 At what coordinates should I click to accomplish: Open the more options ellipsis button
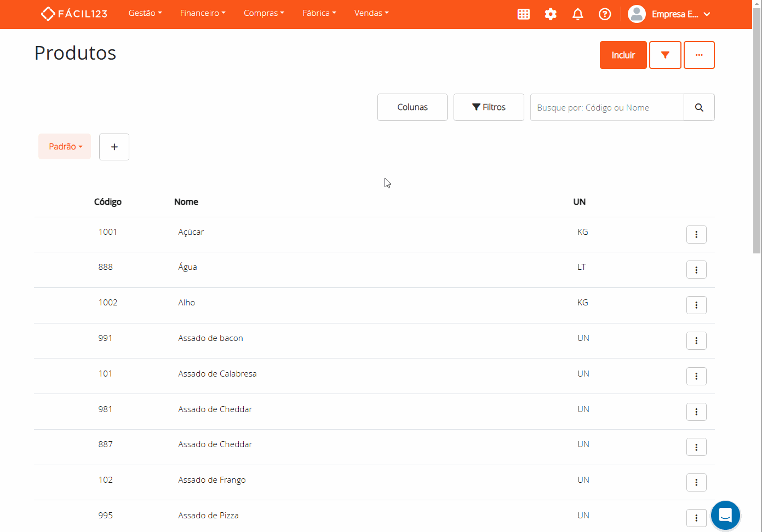click(698, 55)
